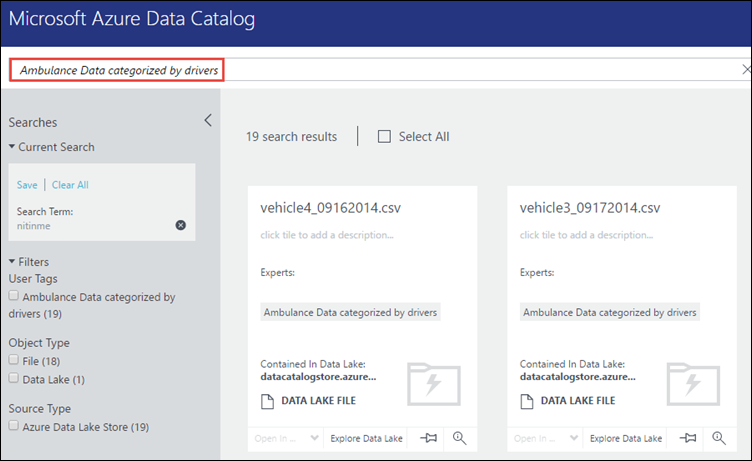This screenshot has height=461, width=752.
Task: Click the file icon beside DATA LAKE FILE on vehicle3 tile
Action: click(x=527, y=401)
